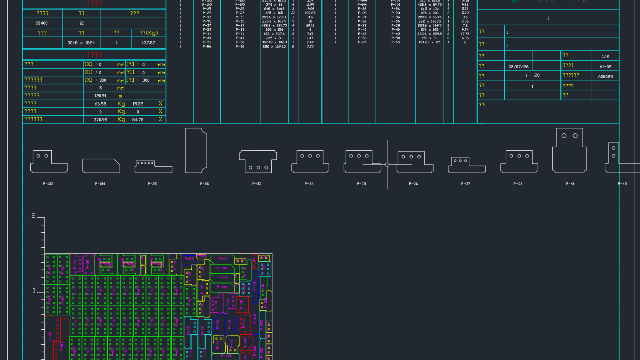Pick the thin stepped part with five small holes
Screen dimensions: 640x360
[x=153, y=167]
